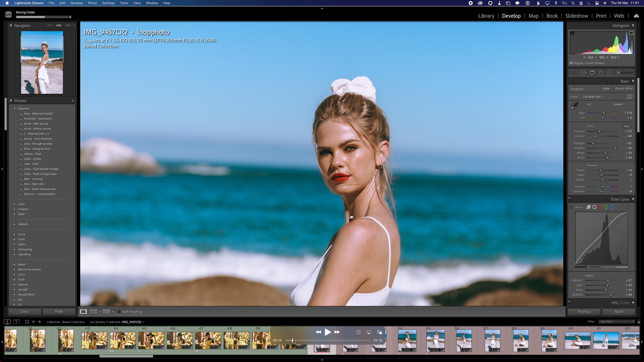This screenshot has height=362, width=644.
Task: Open the No Filter dropdown
Action: [x=616, y=322]
